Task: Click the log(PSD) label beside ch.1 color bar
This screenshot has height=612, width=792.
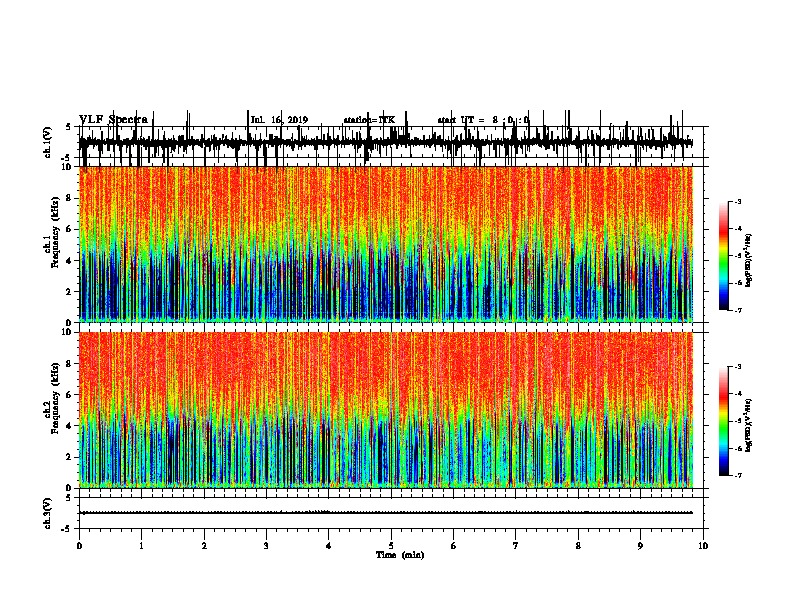Action: pyautogui.click(x=748, y=260)
